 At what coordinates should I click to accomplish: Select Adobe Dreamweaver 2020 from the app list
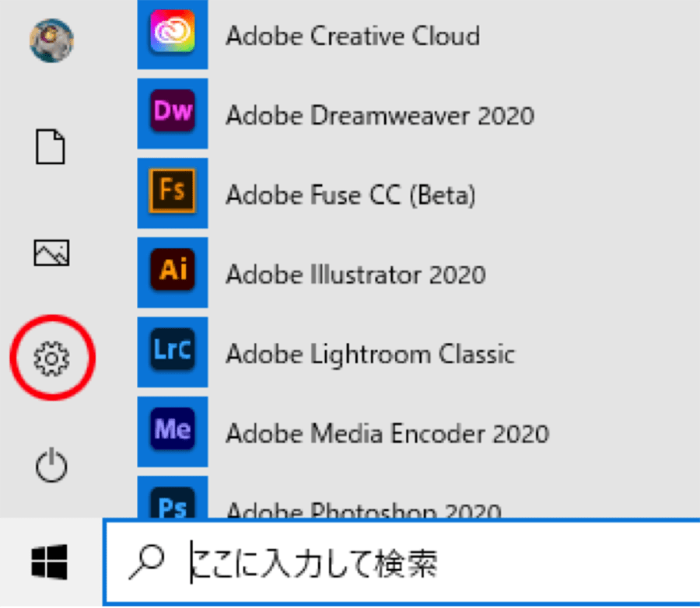tap(380, 115)
